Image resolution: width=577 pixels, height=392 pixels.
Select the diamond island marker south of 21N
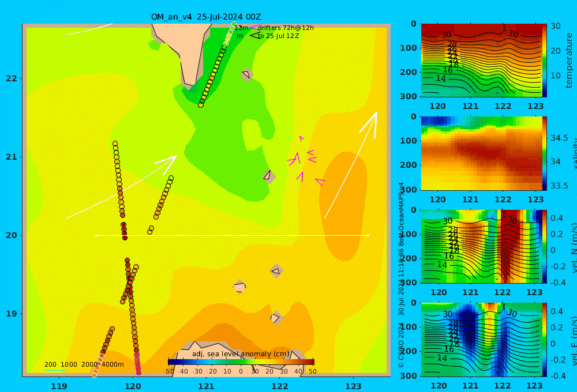tap(269, 176)
